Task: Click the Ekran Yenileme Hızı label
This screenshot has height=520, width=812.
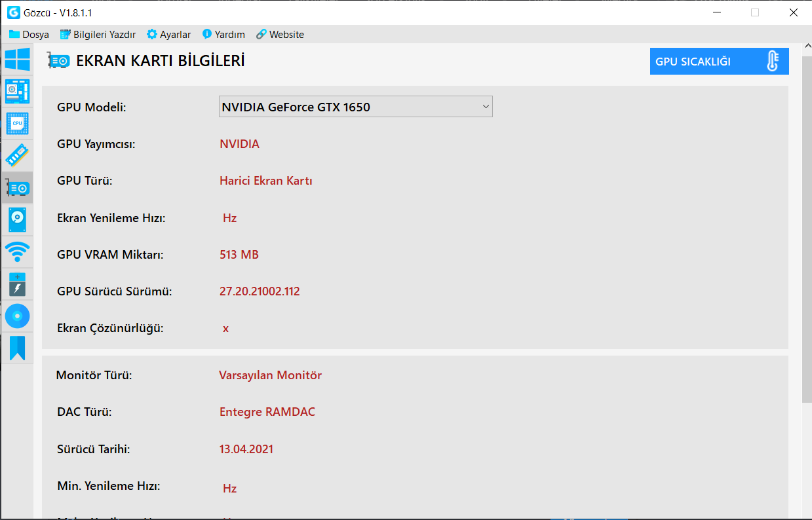Action: (x=111, y=218)
